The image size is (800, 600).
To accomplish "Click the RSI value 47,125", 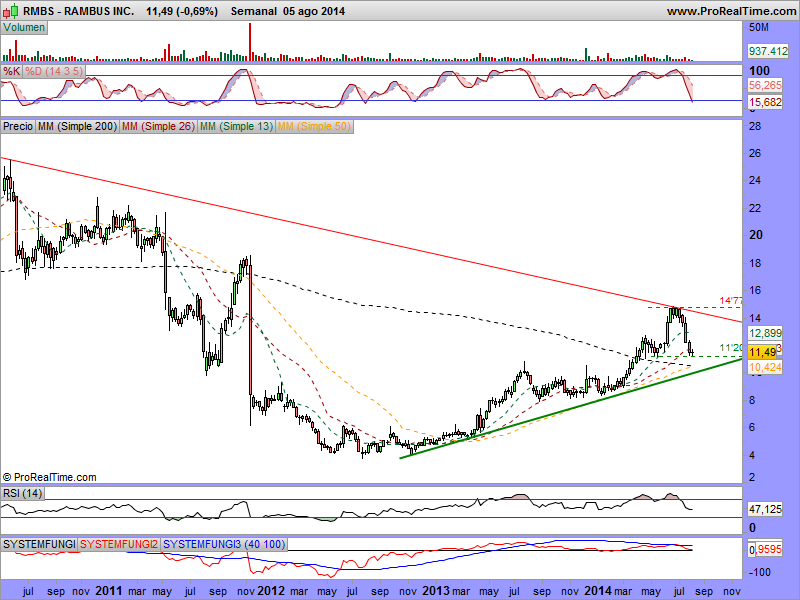I will coord(765,509).
